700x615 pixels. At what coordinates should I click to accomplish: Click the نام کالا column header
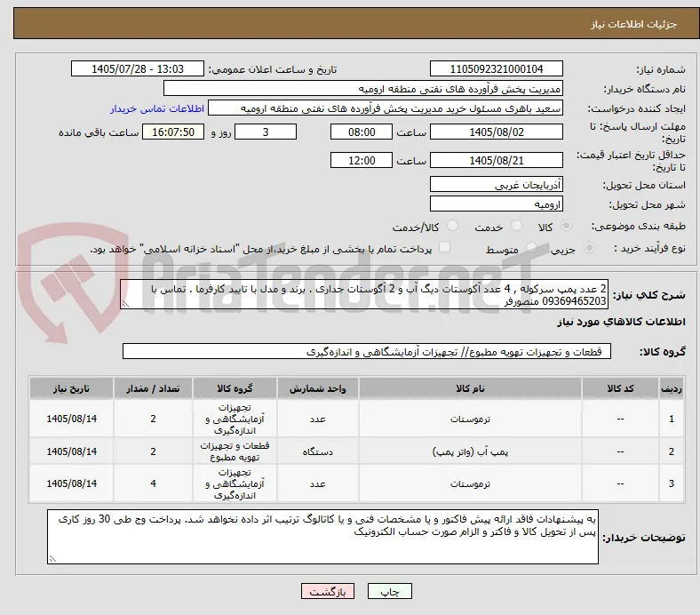click(x=470, y=388)
